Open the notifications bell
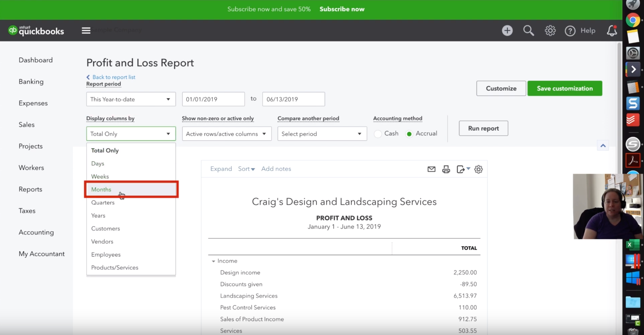This screenshot has height=335, width=644. 612,31
